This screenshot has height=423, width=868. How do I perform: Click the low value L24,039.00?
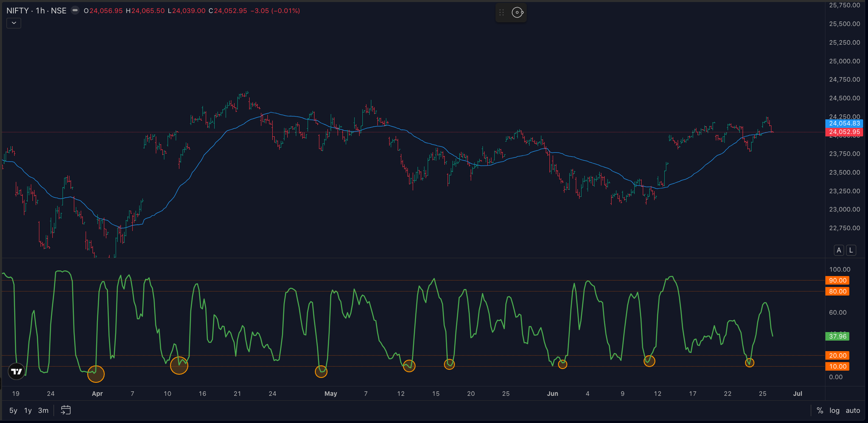point(187,11)
